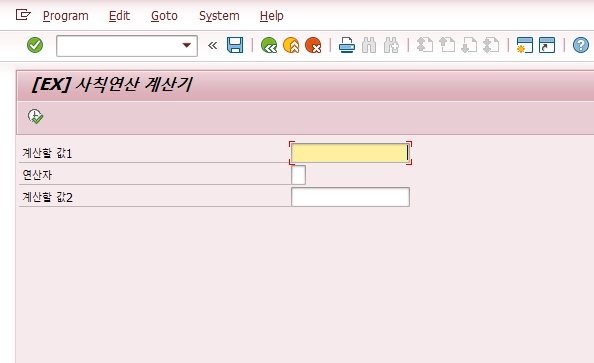Click the [EX] 사칙연산 계산기 title

pyautogui.click(x=112, y=84)
